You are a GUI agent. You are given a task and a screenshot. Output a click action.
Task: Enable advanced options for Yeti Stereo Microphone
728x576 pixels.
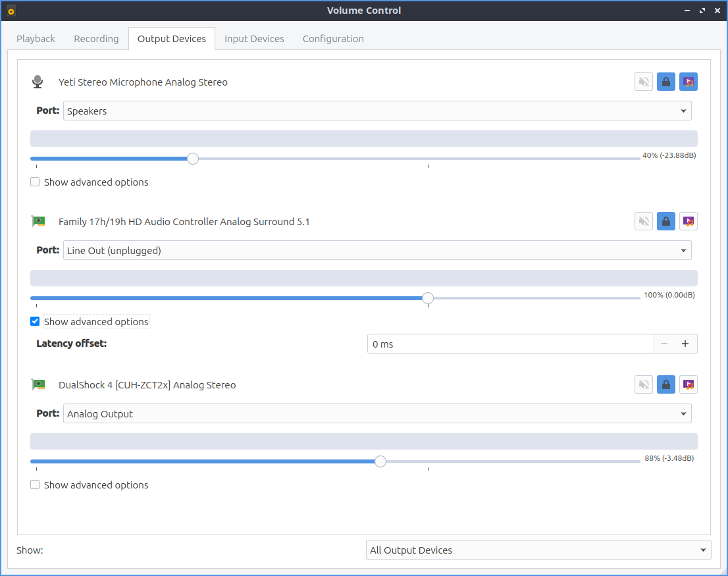coord(36,182)
